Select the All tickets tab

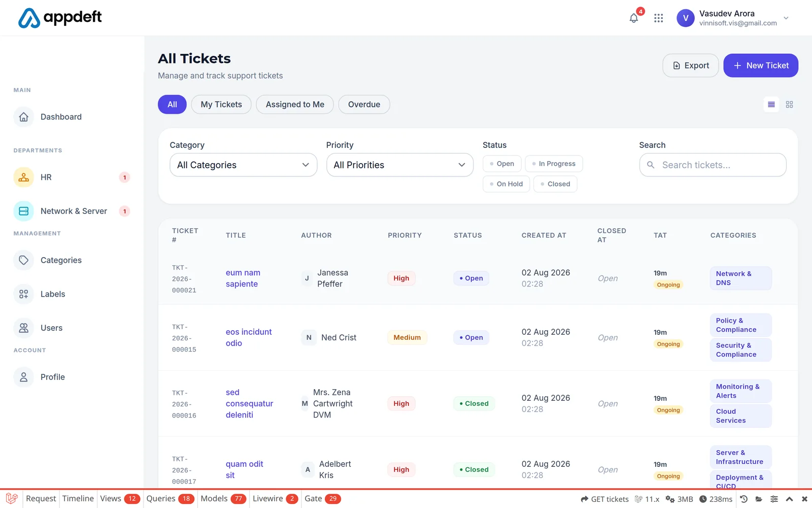tap(172, 105)
